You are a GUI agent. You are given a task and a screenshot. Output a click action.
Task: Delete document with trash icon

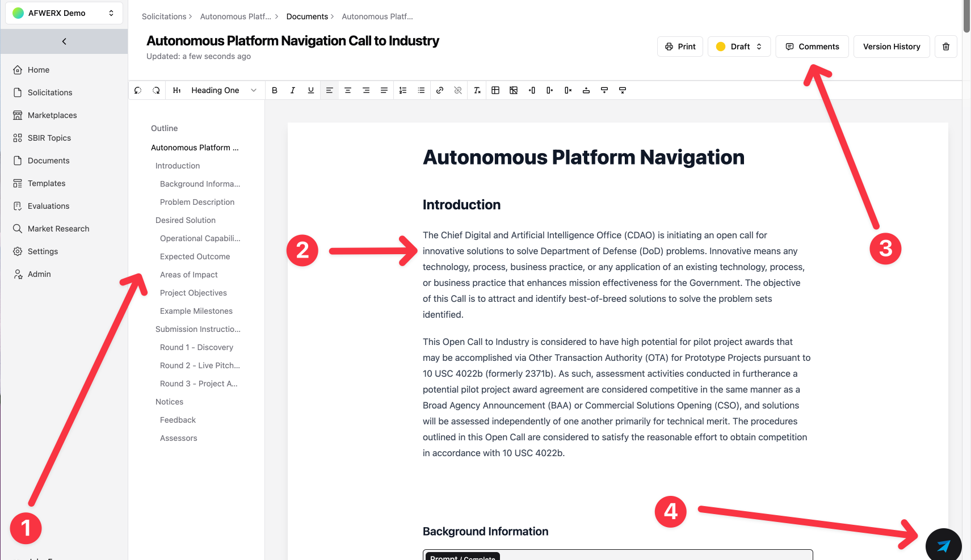946,47
